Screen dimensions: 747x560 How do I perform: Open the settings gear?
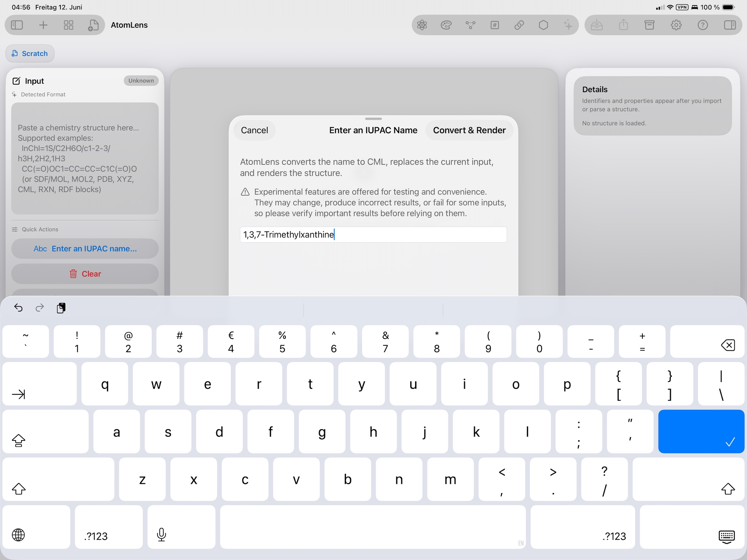(676, 25)
